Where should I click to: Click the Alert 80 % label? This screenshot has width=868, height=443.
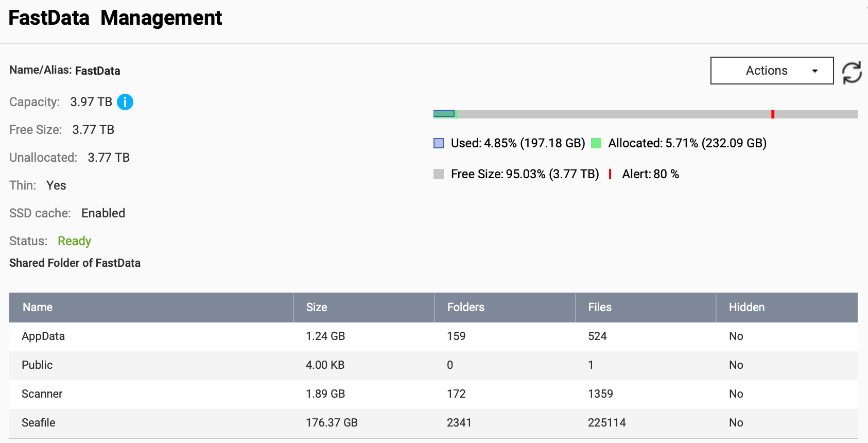(x=651, y=174)
